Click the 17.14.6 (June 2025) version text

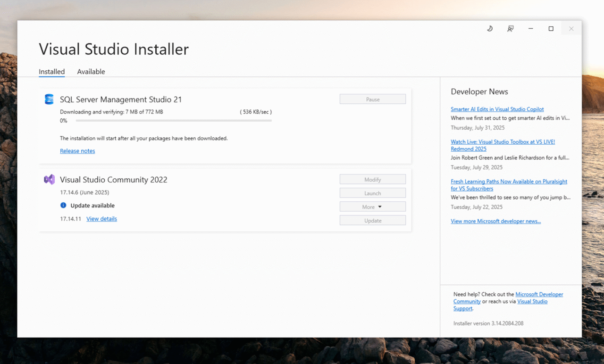click(x=84, y=192)
